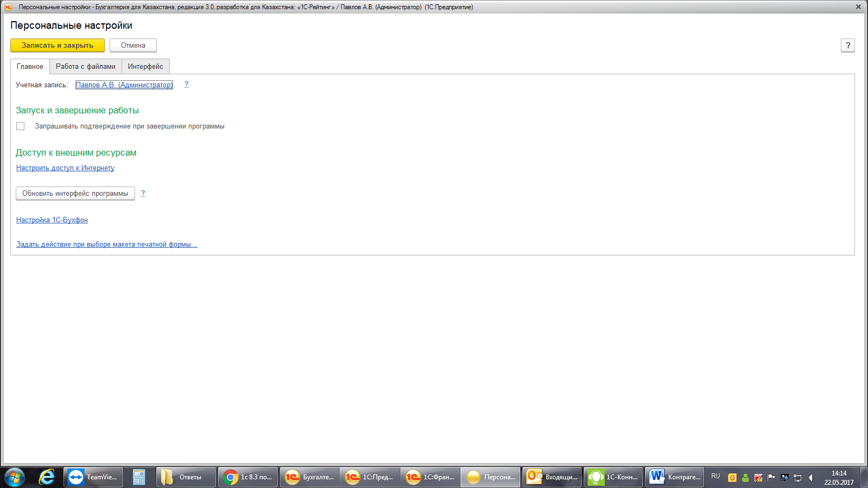Switch to the '1С:Фран...' taskbar window
This screenshot has width=868, height=488.
pos(431,477)
